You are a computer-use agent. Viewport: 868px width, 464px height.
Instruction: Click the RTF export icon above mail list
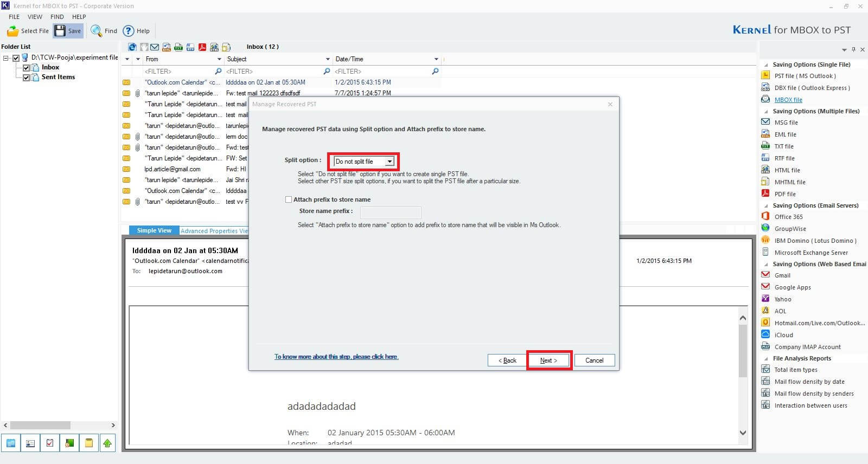point(190,47)
